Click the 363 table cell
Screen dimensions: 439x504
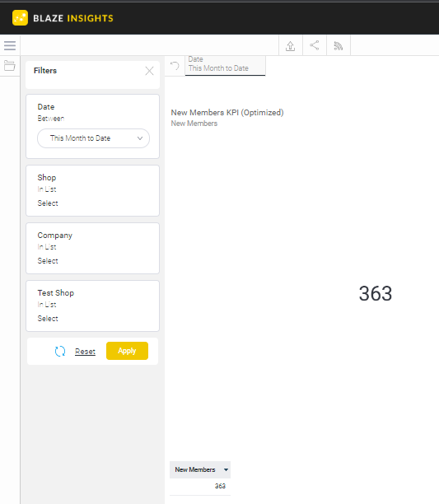pos(220,486)
